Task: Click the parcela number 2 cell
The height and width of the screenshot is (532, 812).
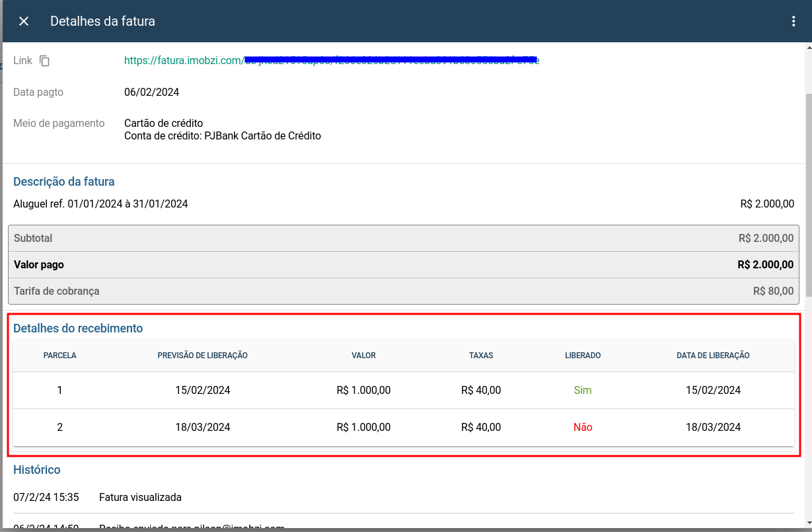Action: click(60, 428)
